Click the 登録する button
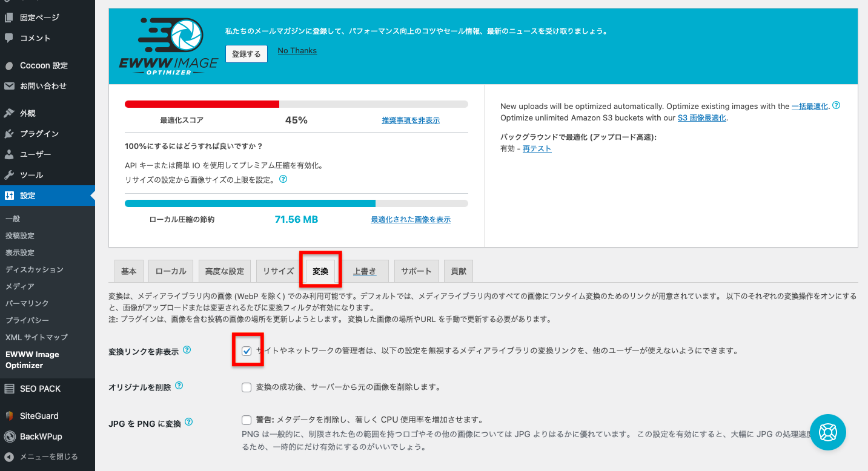 [x=247, y=54]
